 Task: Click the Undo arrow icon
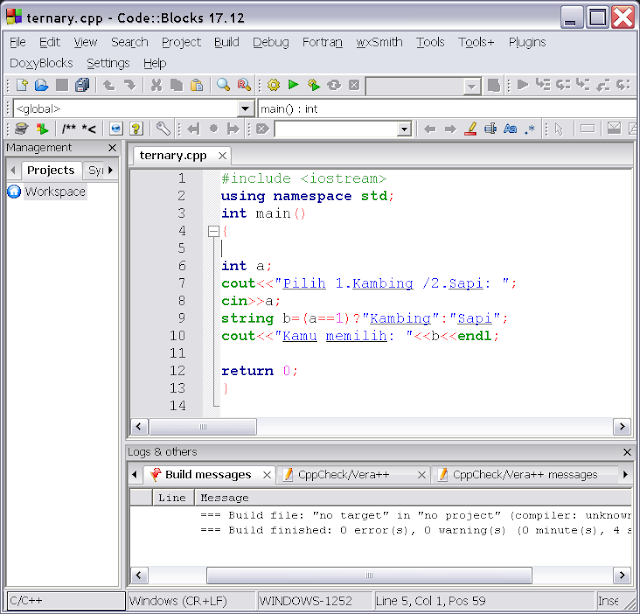click(109, 85)
